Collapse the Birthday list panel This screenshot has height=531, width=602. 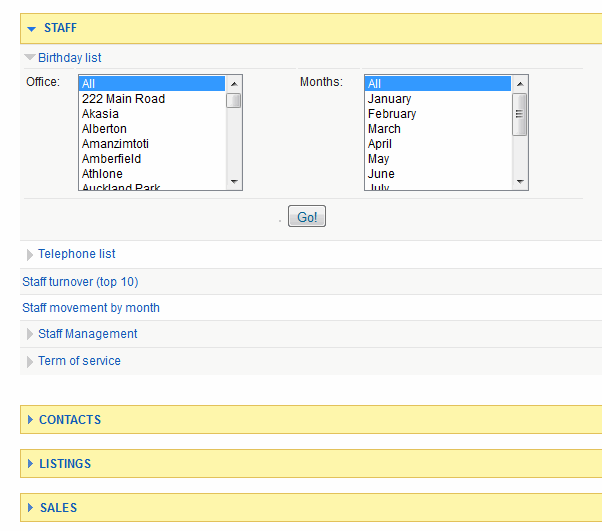coord(69,58)
